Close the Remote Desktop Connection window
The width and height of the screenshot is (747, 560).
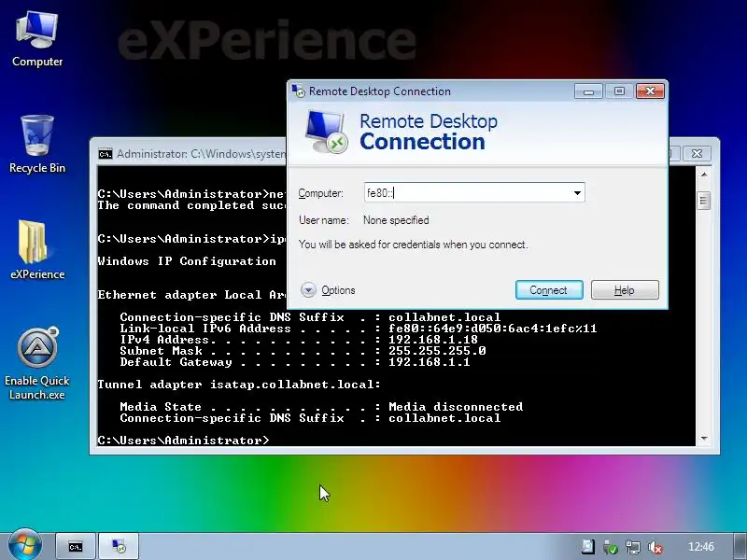click(x=650, y=91)
